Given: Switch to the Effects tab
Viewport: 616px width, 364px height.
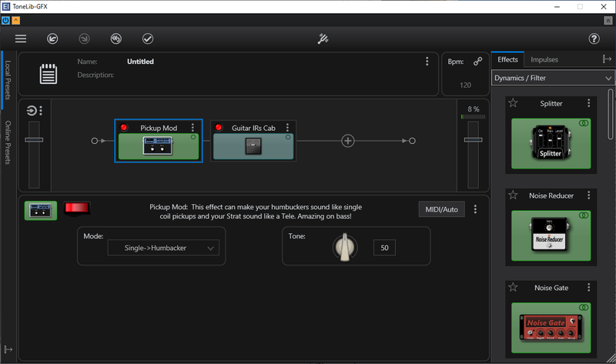Looking at the screenshot, I should point(507,60).
